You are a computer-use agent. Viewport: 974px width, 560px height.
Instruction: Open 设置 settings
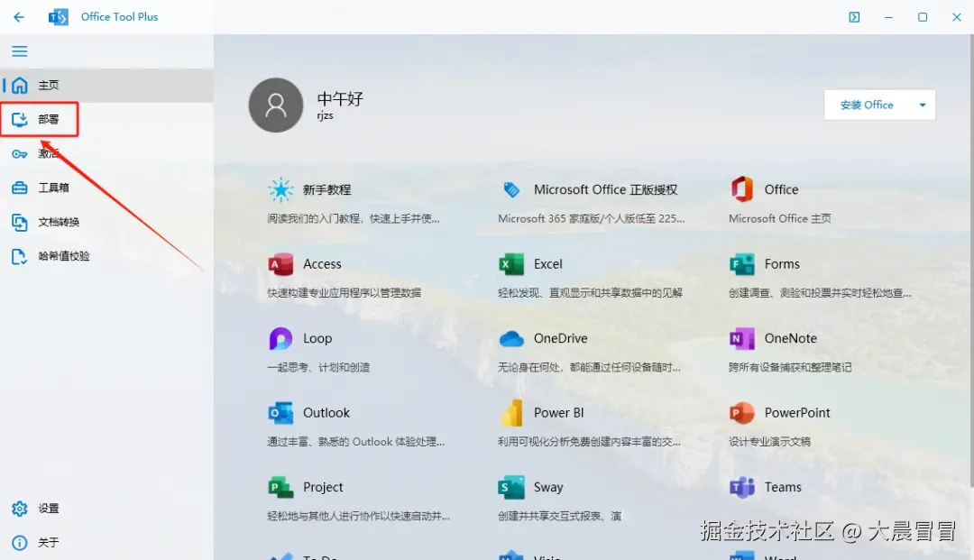[106, 509]
